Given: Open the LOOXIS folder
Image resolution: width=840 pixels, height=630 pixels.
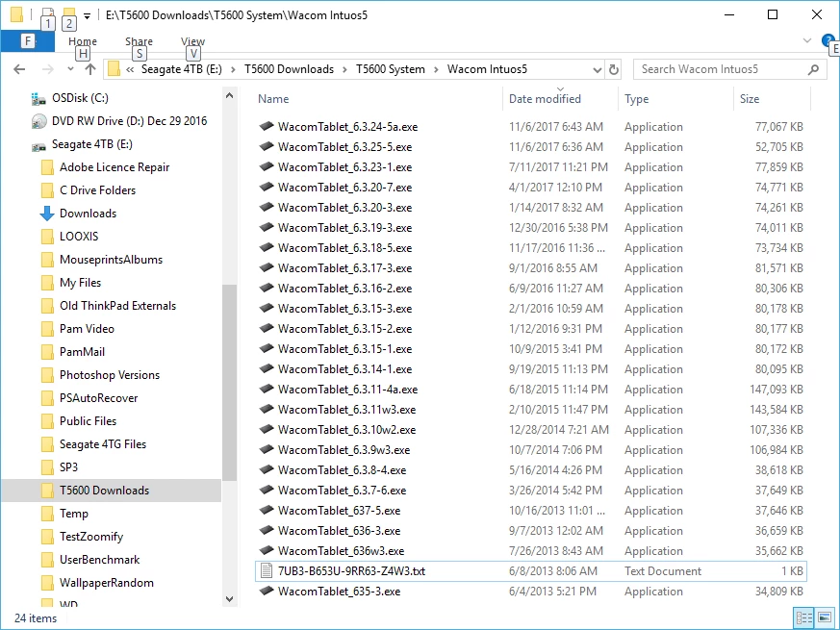Looking at the screenshot, I should (x=79, y=237).
